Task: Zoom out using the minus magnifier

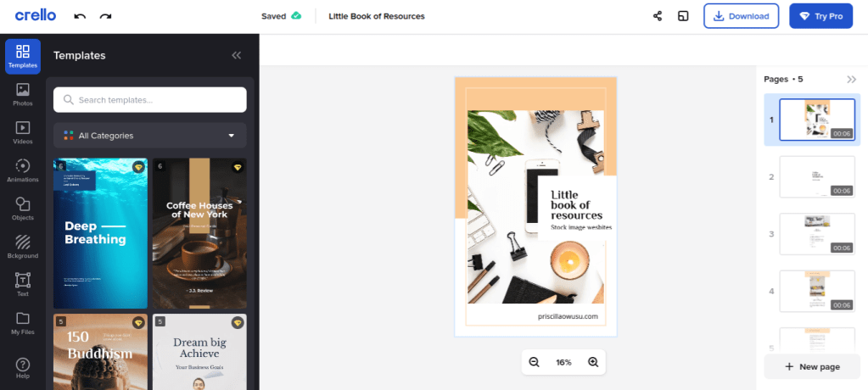Action: click(535, 362)
